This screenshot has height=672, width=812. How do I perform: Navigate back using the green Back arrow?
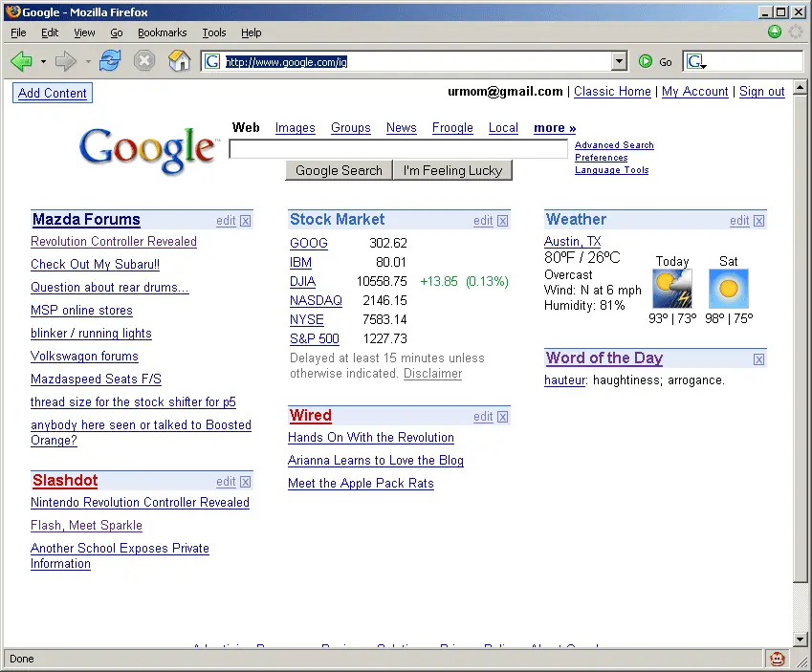click(20, 61)
